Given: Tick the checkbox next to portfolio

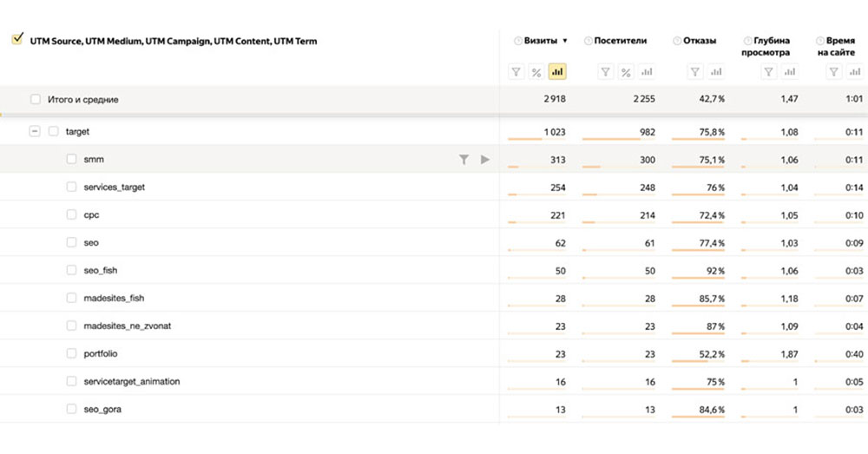Looking at the screenshot, I should click(72, 354).
